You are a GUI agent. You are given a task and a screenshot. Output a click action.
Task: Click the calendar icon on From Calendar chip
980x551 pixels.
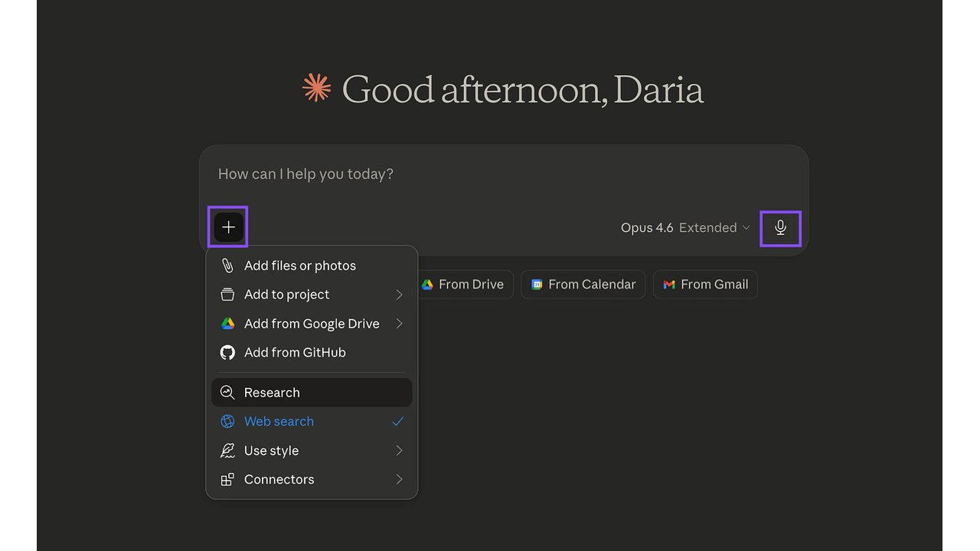coord(537,285)
